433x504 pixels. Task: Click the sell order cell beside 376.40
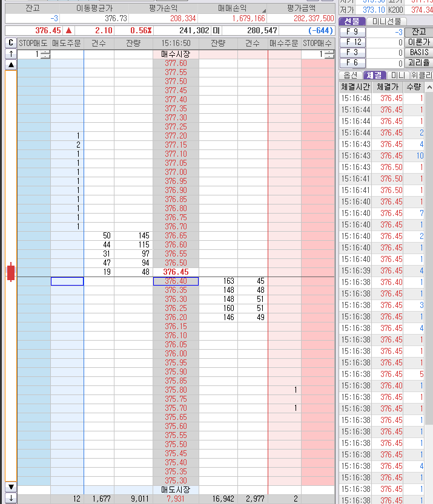(x=67, y=281)
